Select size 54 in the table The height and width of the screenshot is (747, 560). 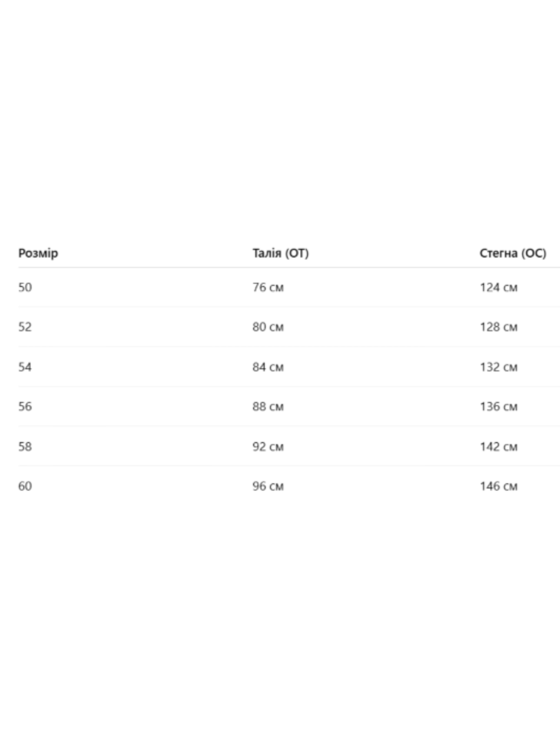coord(25,367)
